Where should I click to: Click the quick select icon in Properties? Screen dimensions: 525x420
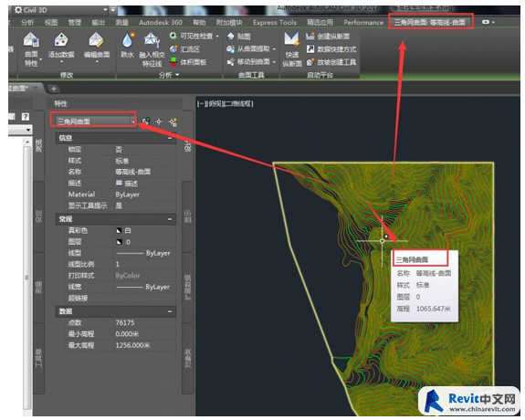(173, 122)
